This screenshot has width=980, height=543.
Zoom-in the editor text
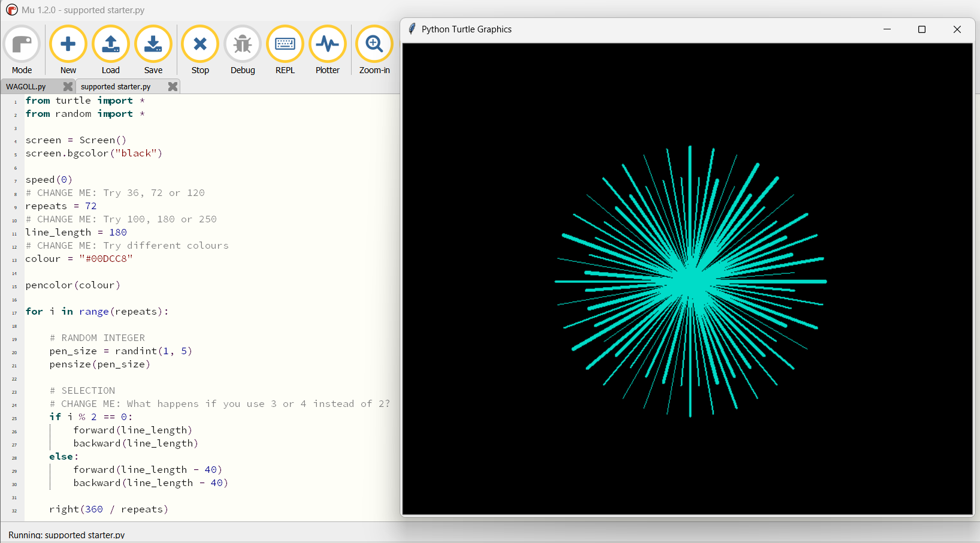(374, 50)
